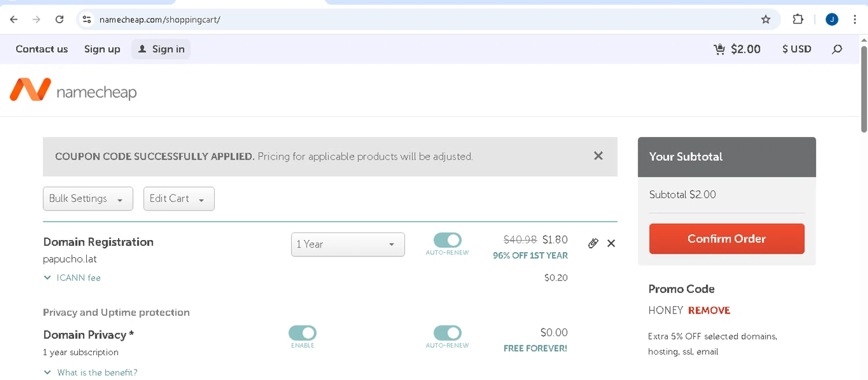
Task: Toggle auto-renew for Domain Registration
Action: [x=447, y=240]
